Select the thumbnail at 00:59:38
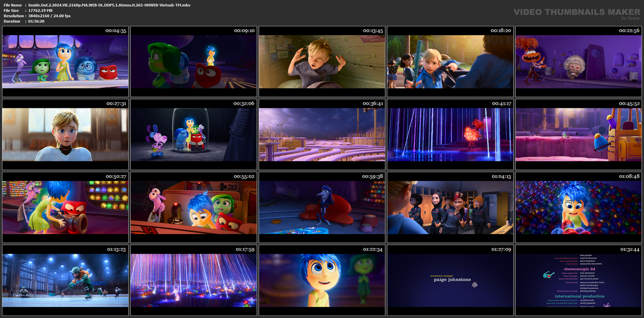644x318 pixels. tap(322, 207)
